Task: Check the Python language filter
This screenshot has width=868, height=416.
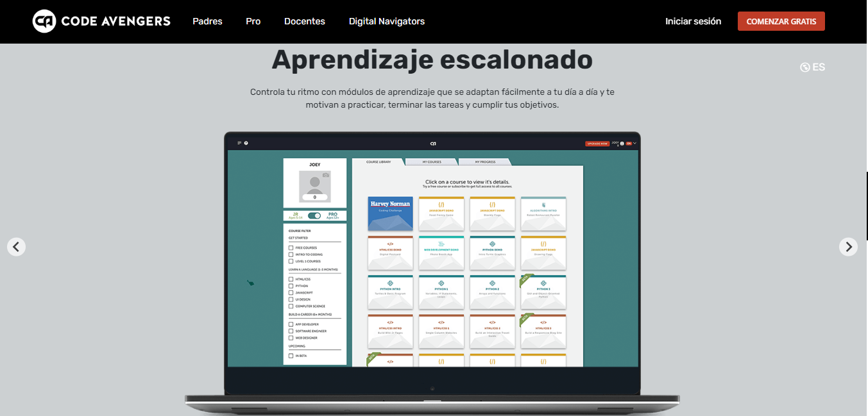Action: point(291,286)
